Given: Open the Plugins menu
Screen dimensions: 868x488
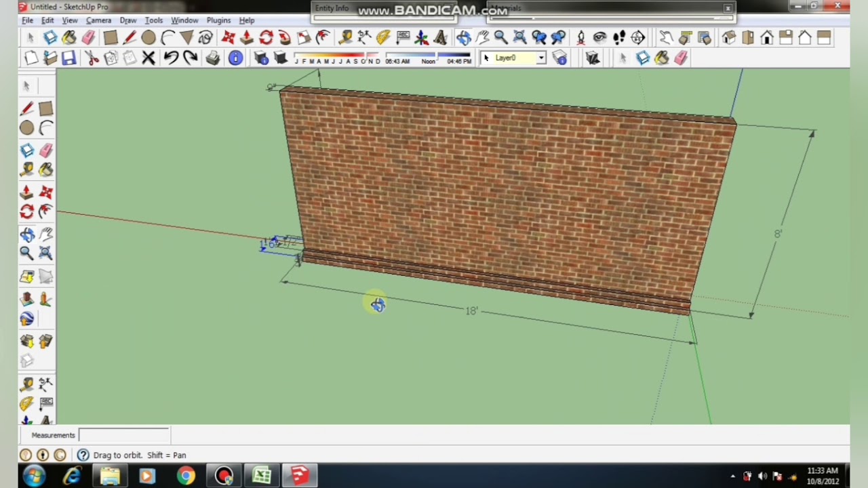Looking at the screenshot, I should (218, 20).
